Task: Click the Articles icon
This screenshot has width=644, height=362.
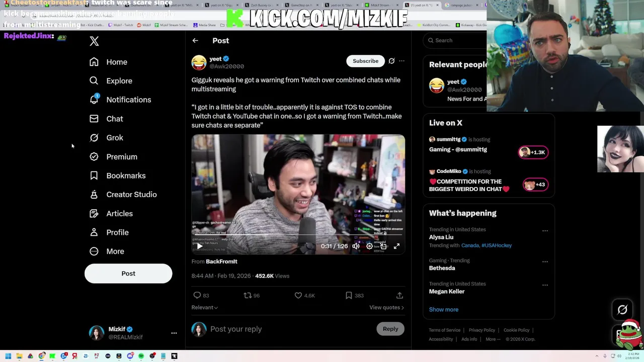Action: [x=94, y=214]
